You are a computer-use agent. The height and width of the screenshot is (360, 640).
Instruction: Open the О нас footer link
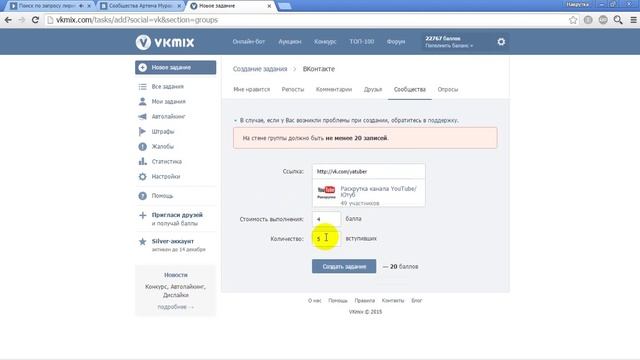(x=315, y=300)
